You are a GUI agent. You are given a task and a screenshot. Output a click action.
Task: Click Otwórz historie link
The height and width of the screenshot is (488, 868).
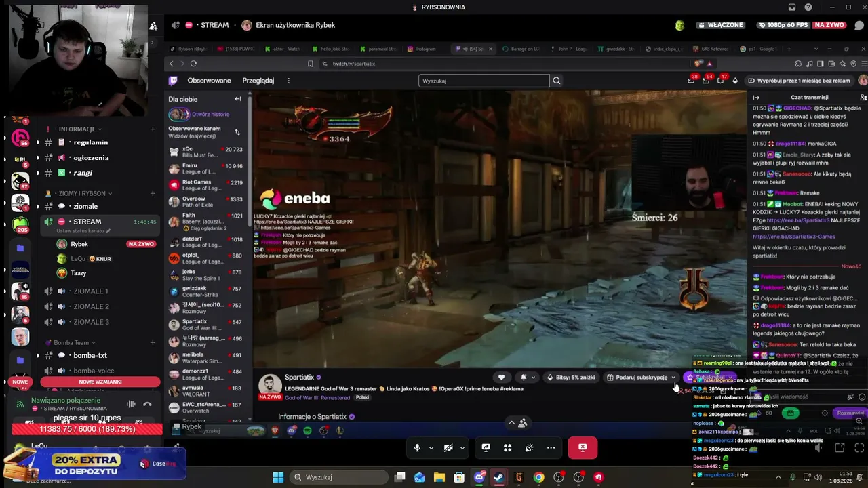tap(210, 115)
